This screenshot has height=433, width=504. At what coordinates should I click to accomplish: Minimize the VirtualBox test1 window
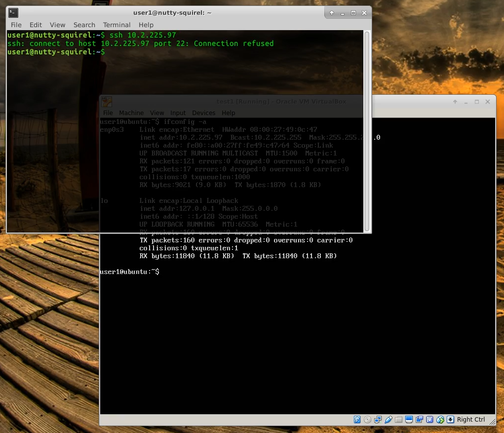[x=466, y=102]
